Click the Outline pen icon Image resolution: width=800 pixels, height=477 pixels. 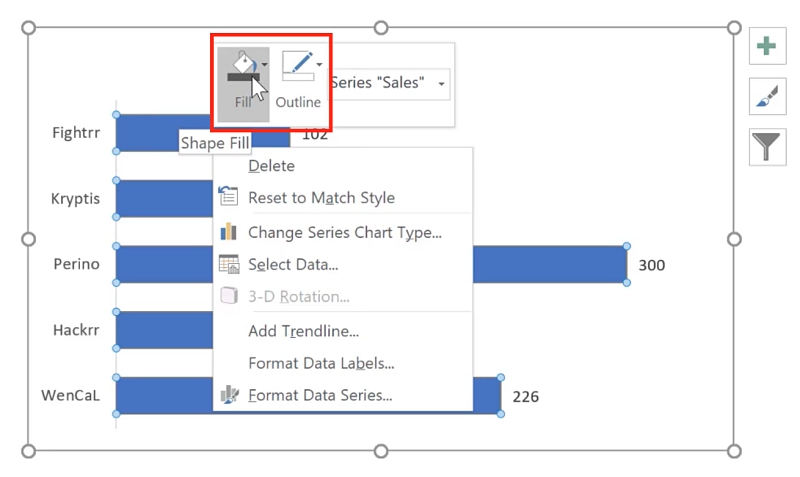[297, 66]
